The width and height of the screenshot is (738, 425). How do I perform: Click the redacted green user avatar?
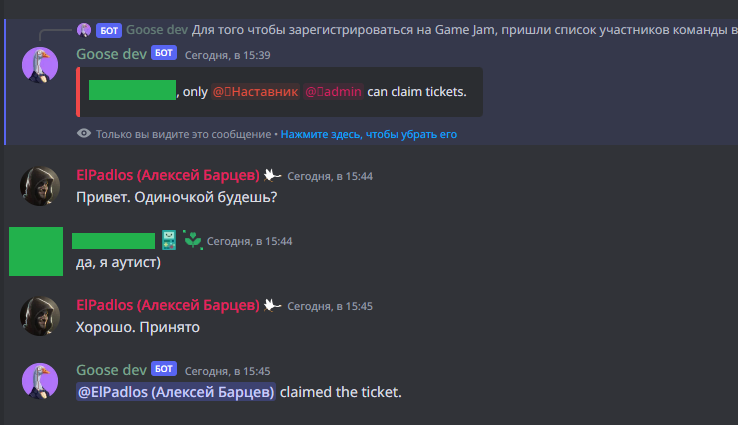[36, 251]
